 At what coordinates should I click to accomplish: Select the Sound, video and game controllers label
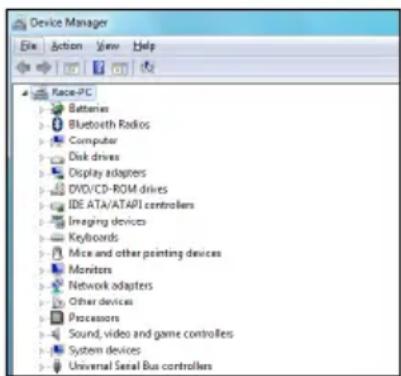(x=151, y=334)
